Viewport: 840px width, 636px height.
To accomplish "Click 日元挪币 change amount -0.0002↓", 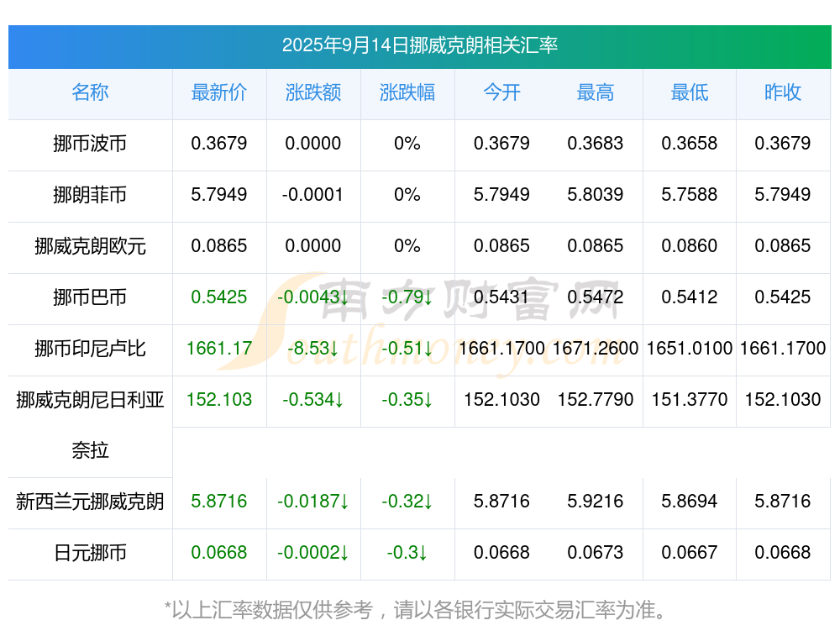I will pyautogui.click(x=312, y=553).
